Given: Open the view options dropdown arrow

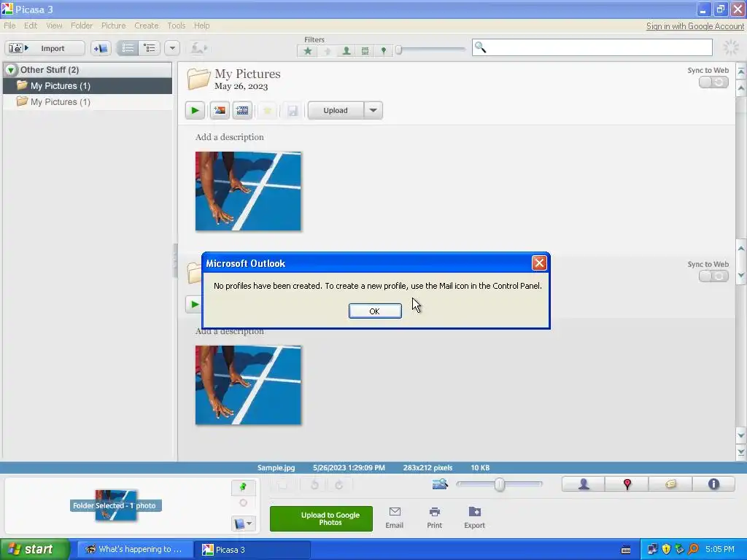Looking at the screenshot, I should pos(172,48).
